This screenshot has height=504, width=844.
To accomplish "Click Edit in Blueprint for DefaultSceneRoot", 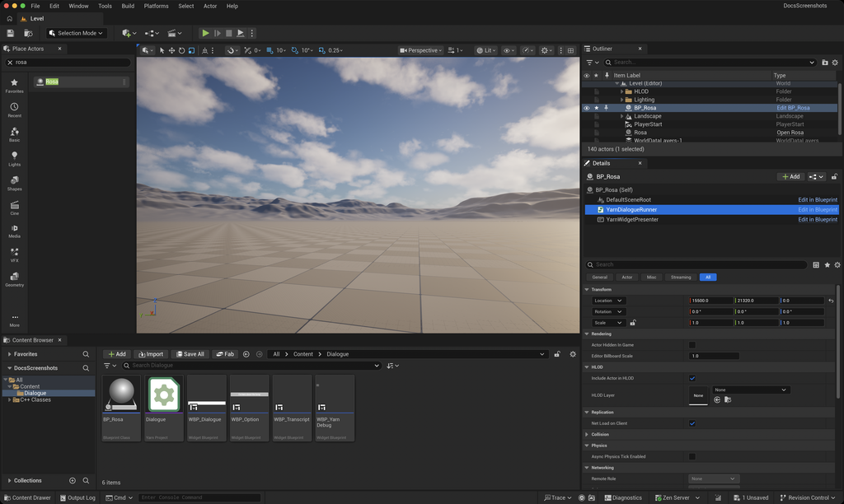I will pyautogui.click(x=818, y=199).
